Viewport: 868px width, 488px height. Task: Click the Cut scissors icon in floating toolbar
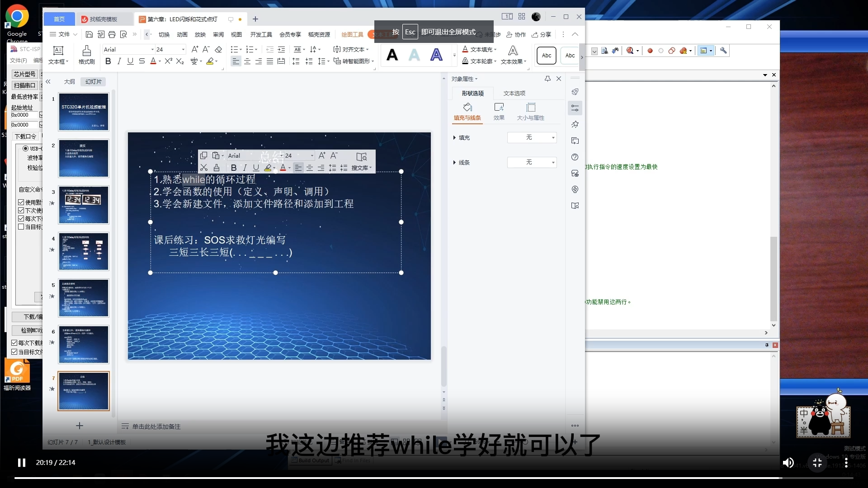point(204,168)
